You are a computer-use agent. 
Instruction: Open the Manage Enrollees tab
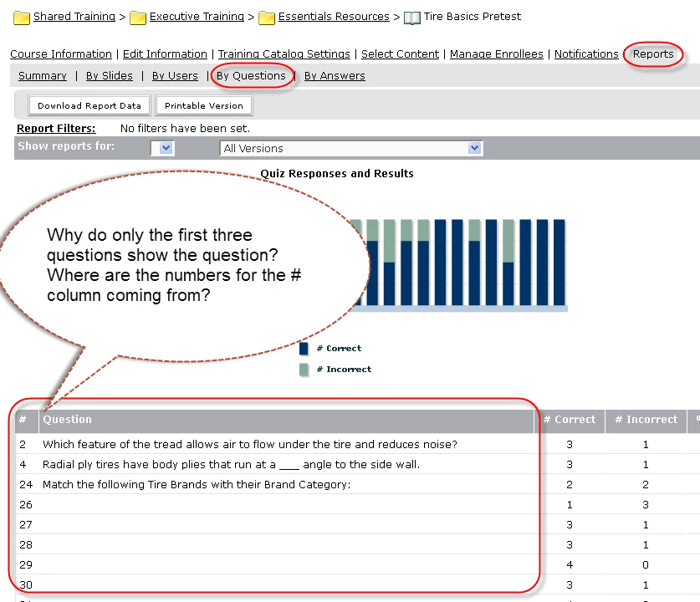(497, 54)
